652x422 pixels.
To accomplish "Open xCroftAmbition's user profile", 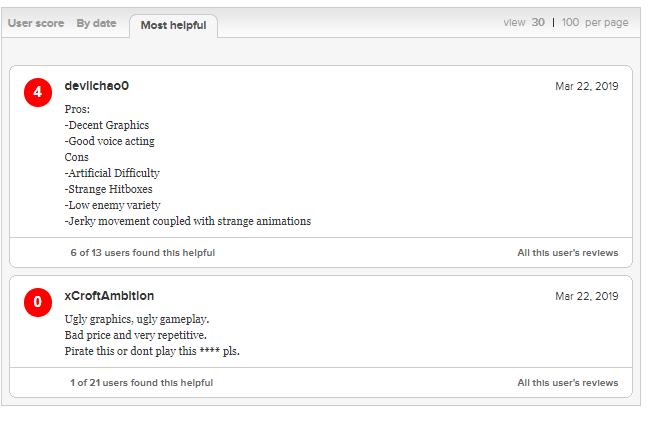I will point(109,296).
